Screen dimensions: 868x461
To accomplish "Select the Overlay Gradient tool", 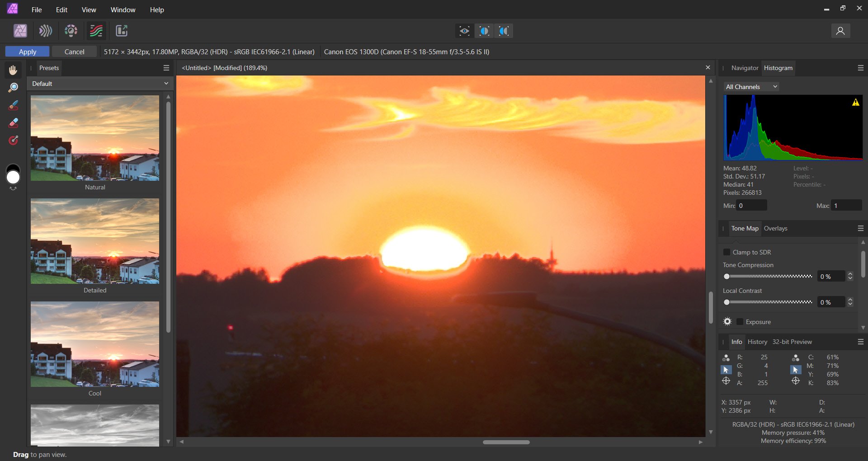I will coord(13,141).
